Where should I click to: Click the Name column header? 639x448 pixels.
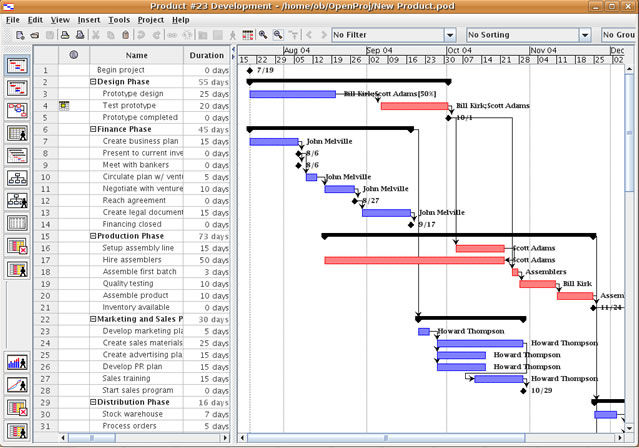pyautogui.click(x=137, y=55)
